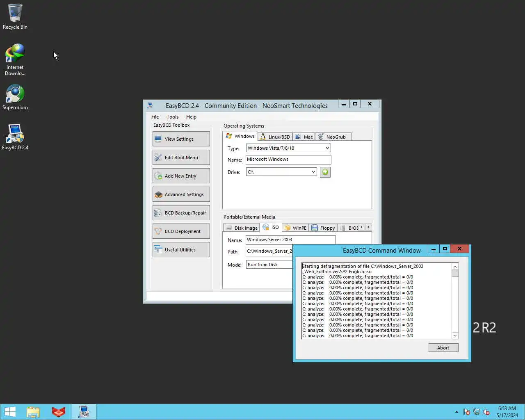Click the command window scrollbar up arrow
This screenshot has width=525, height=420.
point(455,267)
